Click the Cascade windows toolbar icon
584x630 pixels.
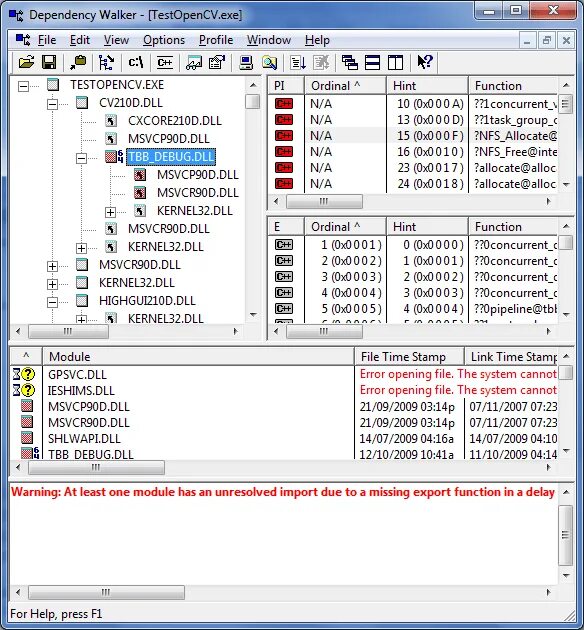(x=349, y=63)
